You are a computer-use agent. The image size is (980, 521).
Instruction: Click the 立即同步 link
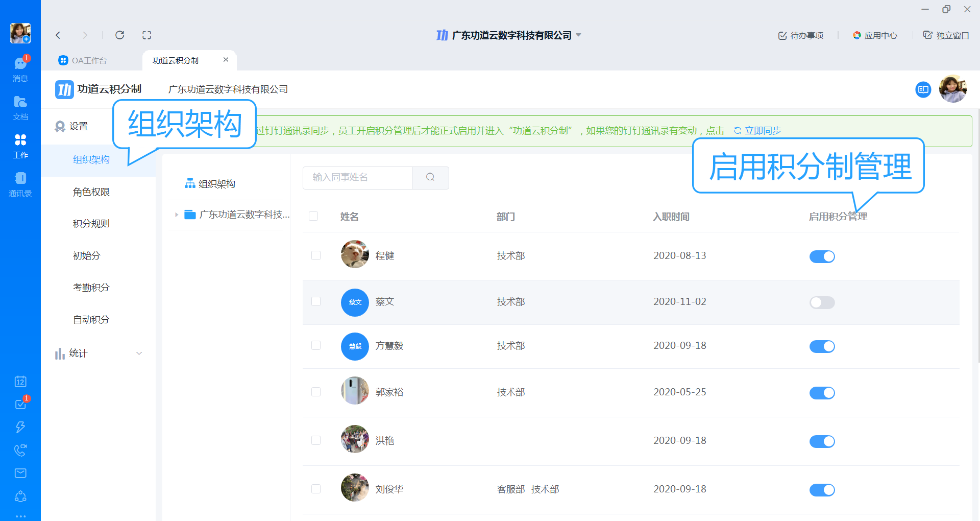(757, 131)
